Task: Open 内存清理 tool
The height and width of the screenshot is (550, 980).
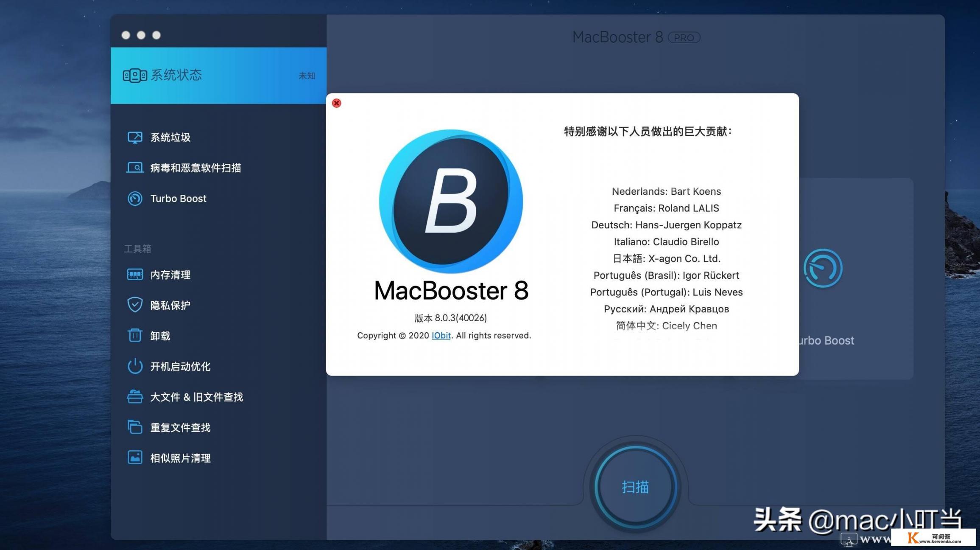Action: coord(170,275)
